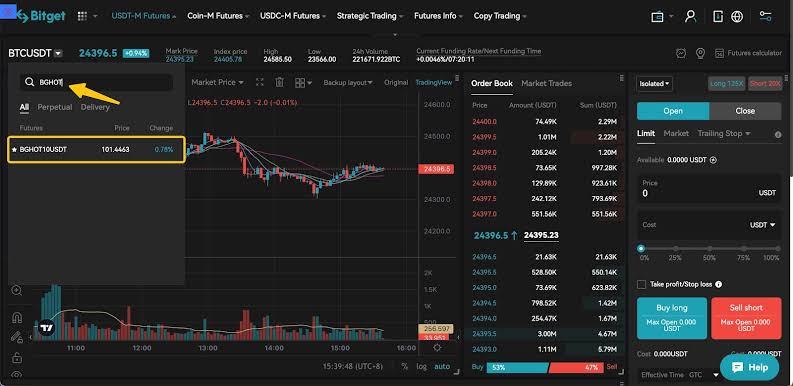
Task: Open Futures Info menu
Action: click(x=438, y=16)
